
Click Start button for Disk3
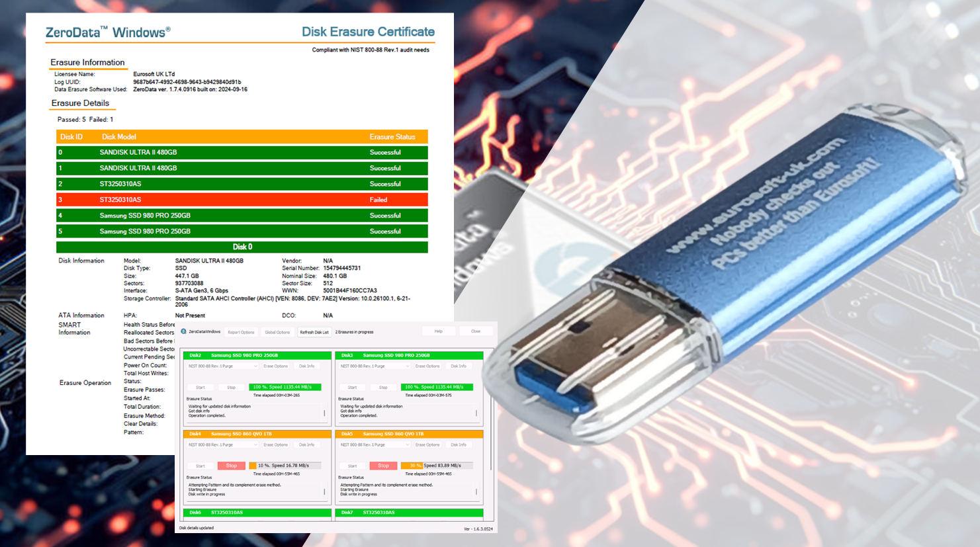pyautogui.click(x=352, y=387)
